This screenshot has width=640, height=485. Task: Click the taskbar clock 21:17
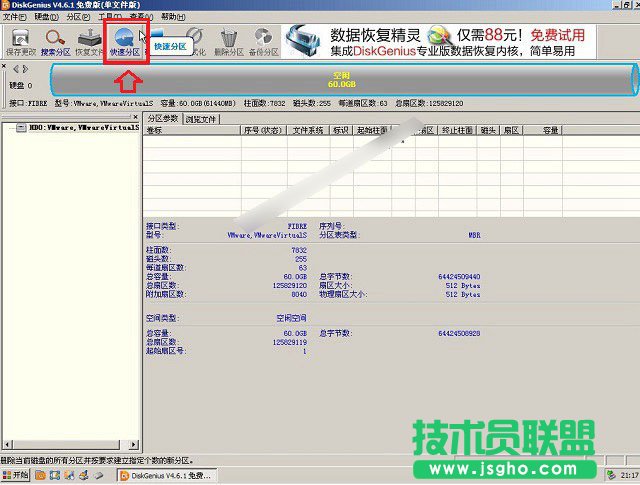click(x=629, y=475)
